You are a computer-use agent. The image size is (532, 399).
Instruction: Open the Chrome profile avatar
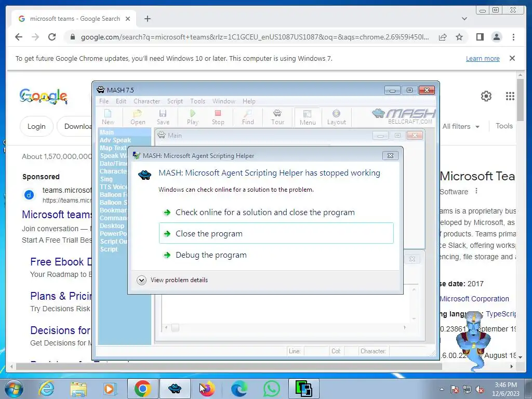pyautogui.click(x=496, y=37)
